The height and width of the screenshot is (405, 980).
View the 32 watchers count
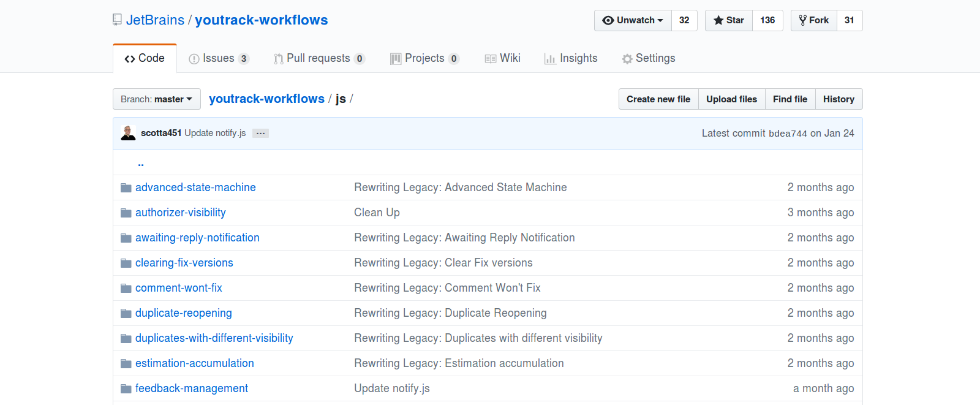(684, 20)
